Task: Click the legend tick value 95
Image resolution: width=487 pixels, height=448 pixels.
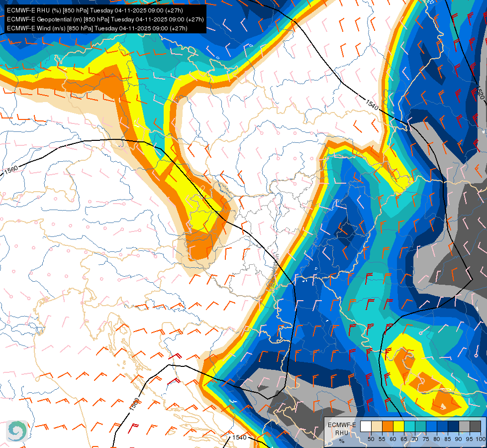Action: (470, 439)
